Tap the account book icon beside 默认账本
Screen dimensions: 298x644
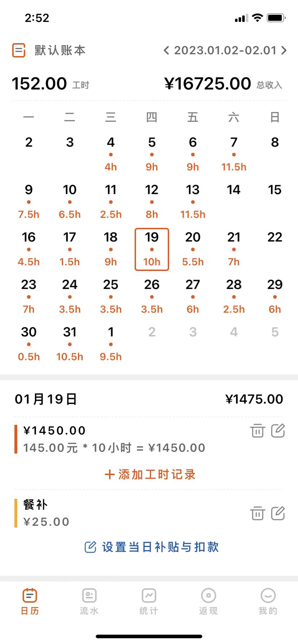pyautogui.click(x=19, y=50)
